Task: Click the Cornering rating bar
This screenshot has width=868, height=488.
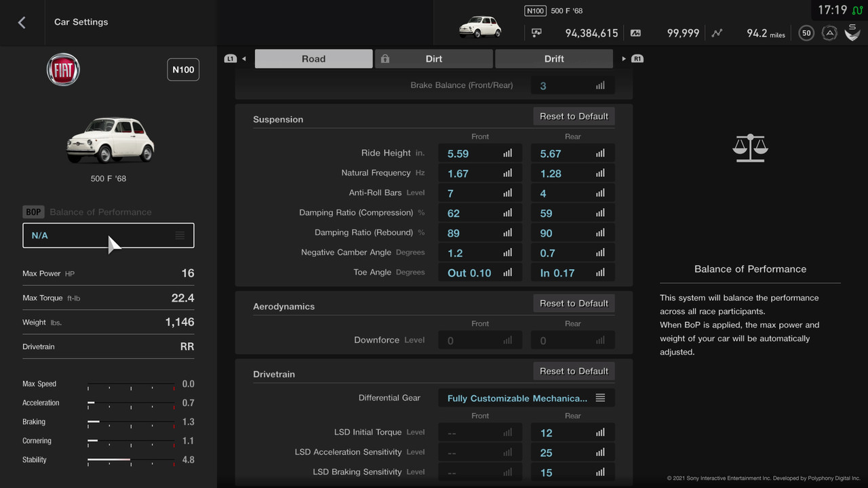Action: click(131, 441)
